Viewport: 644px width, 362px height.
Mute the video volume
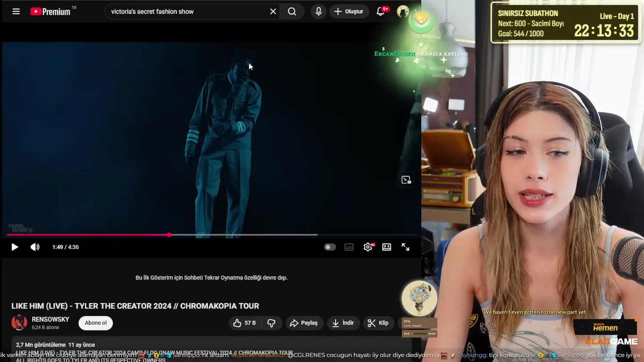[x=35, y=247]
